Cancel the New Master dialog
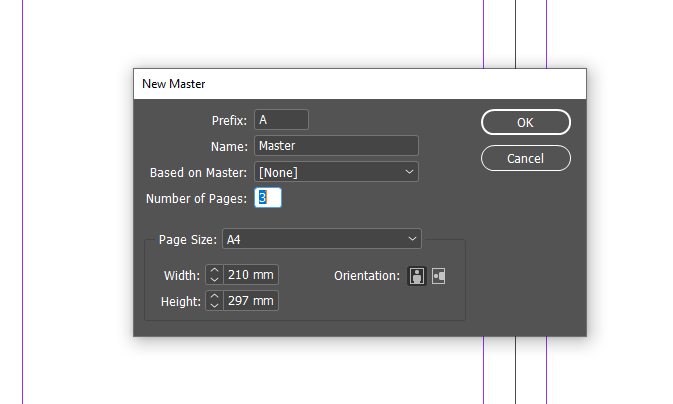 (x=525, y=158)
